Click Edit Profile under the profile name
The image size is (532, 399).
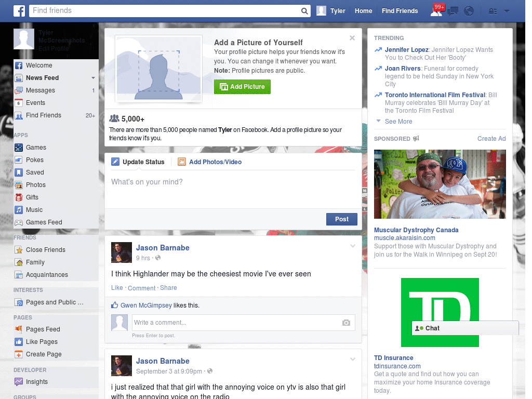(54, 49)
